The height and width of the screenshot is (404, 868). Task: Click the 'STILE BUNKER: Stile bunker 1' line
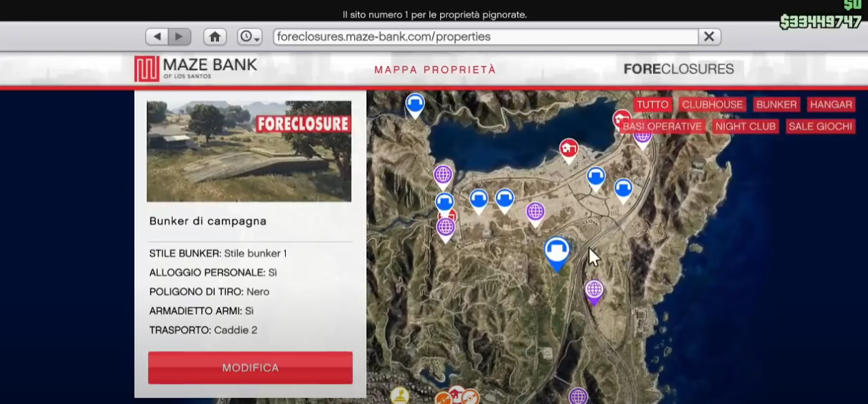218,253
